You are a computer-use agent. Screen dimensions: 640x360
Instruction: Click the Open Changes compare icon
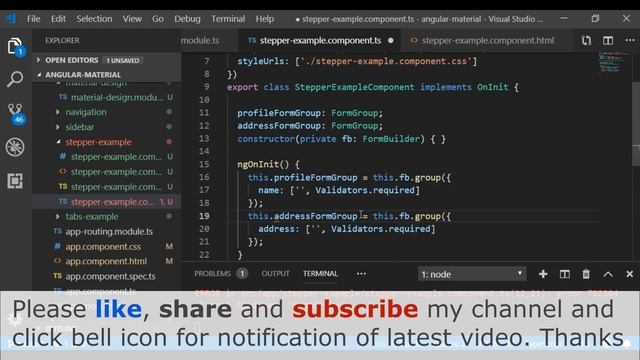(586, 40)
